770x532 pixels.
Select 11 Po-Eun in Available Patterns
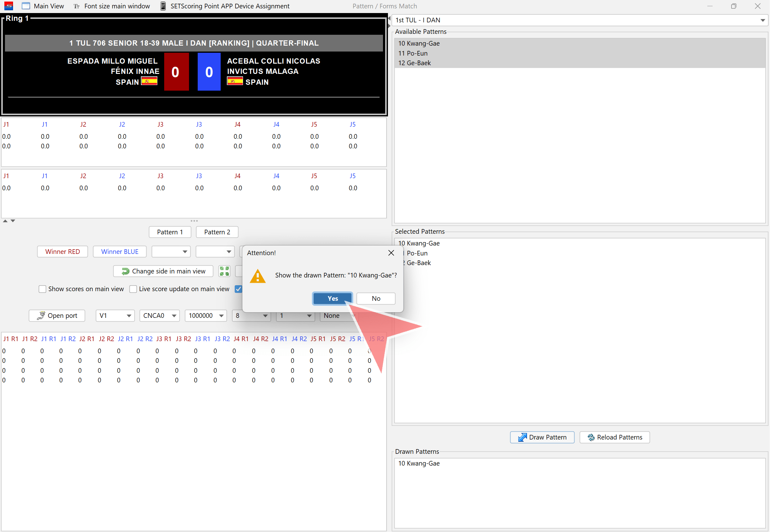(x=413, y=53)
